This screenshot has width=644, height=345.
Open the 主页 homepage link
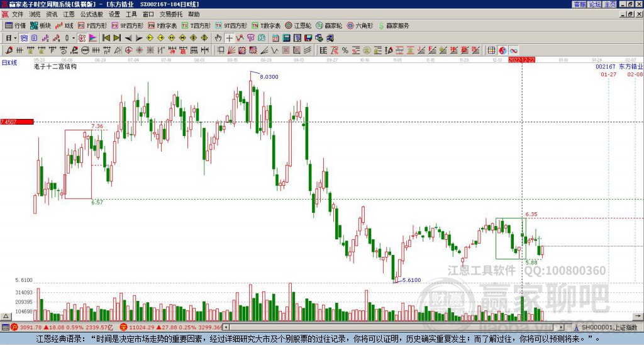click(609, 4)
